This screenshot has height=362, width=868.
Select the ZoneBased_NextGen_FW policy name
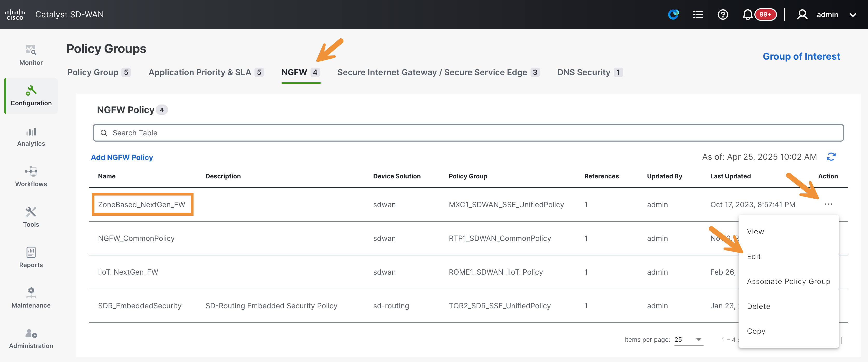pyautogui.click(x=142, y=205)
